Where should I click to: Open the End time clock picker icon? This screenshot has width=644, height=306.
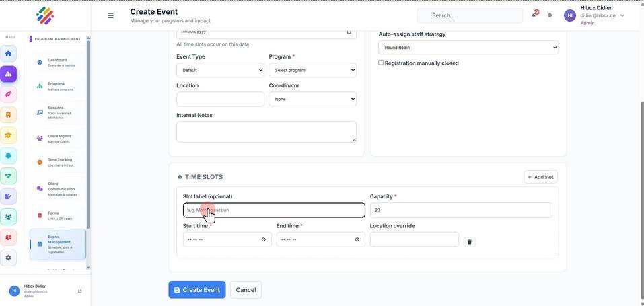click(357, 239)
